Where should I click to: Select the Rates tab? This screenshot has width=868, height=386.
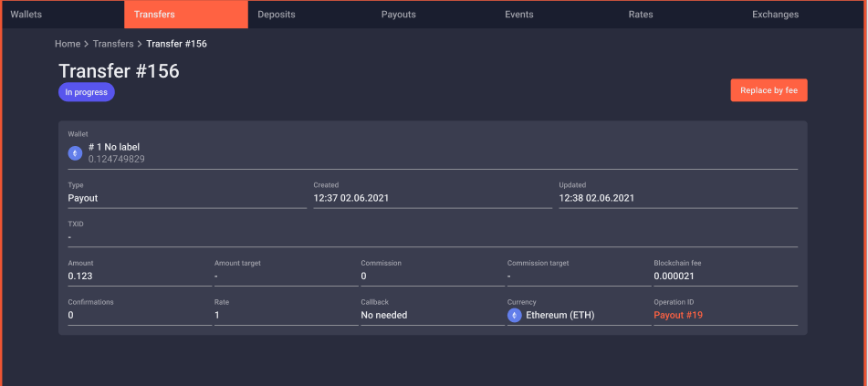[642, 15]
